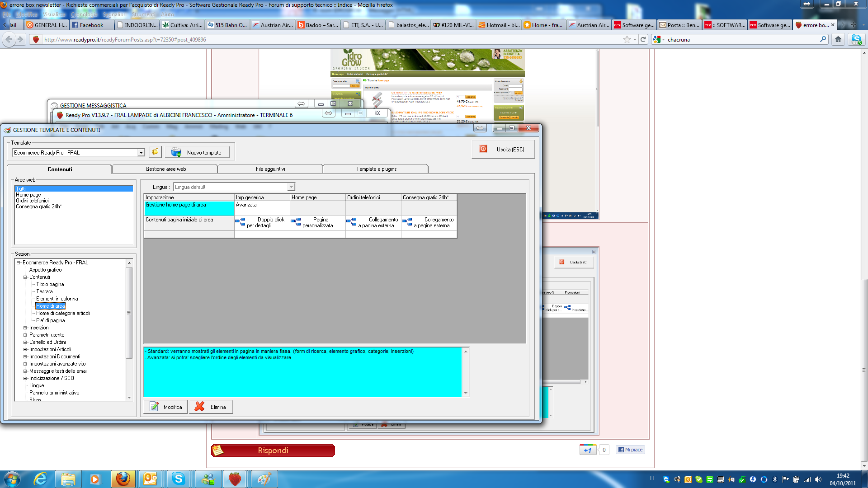Click the red Rispondi button
Image resolution: width=868 pixels, height=488 pixels.
click(273, 450)
